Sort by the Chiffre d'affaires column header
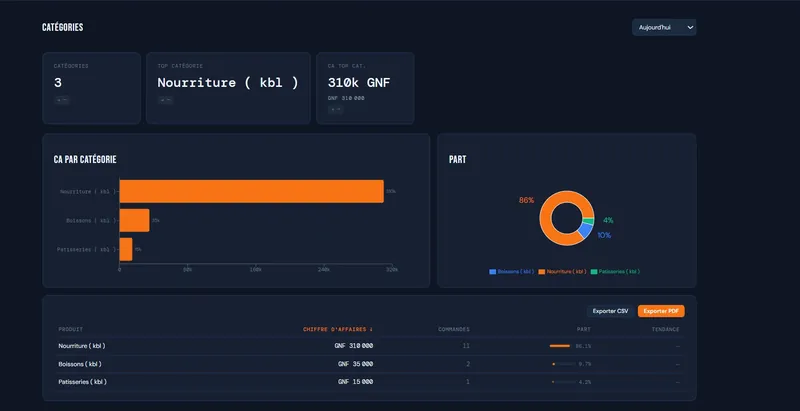Image resolution: width=800 pixels, height=411 pixels. point(338,329)
